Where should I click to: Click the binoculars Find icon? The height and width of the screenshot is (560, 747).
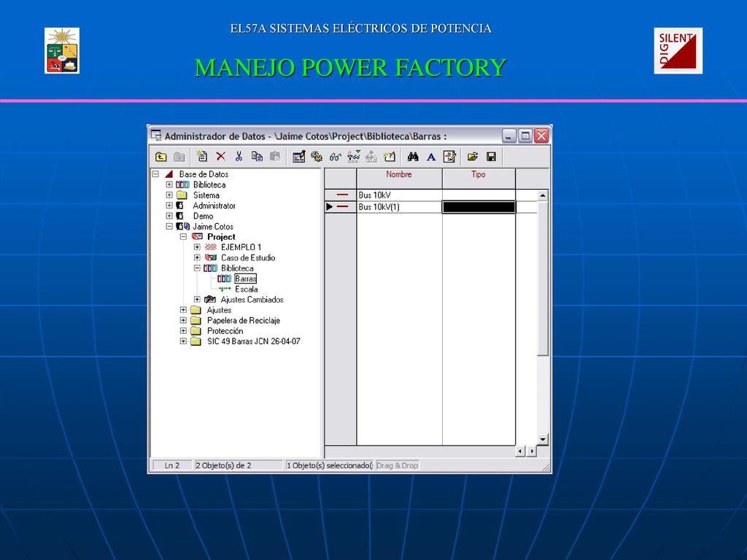point(413,156)
